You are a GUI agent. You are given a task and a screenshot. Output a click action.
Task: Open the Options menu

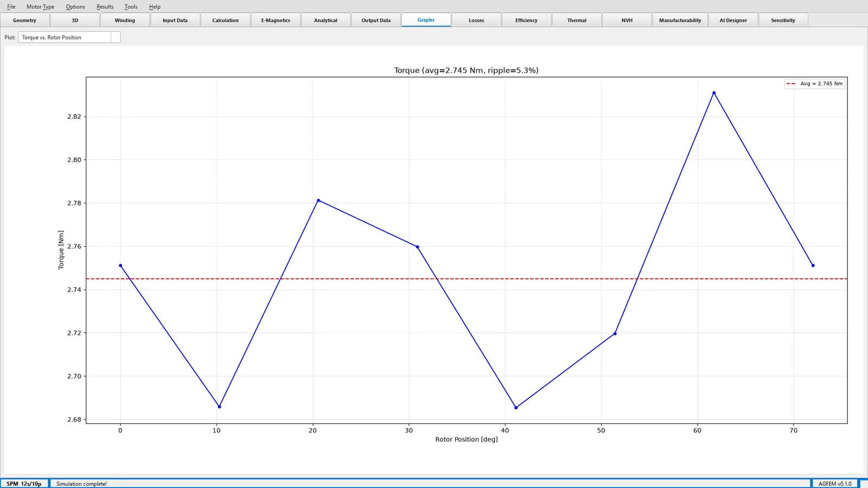pos(75,7)
